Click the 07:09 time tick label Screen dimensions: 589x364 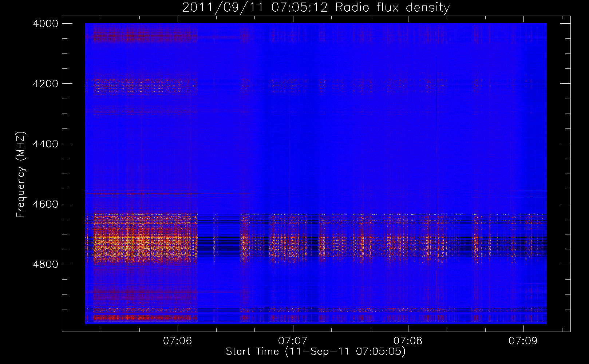click(x=523, y=341)
